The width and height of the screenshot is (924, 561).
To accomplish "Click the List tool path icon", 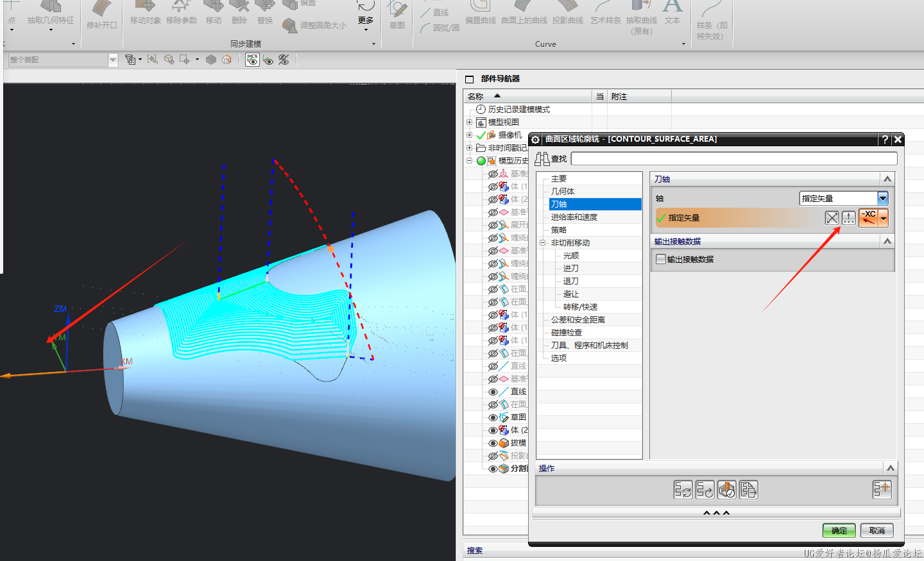I will 748,490.
